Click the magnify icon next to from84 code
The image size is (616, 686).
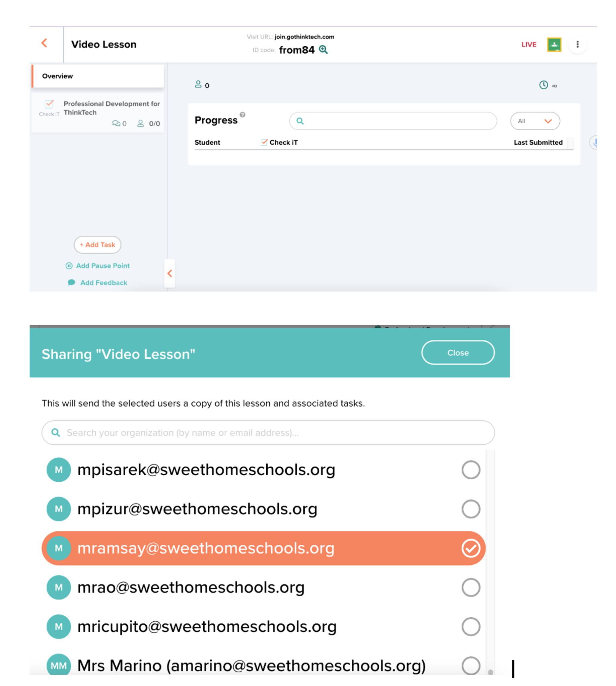tap(323, 50)
